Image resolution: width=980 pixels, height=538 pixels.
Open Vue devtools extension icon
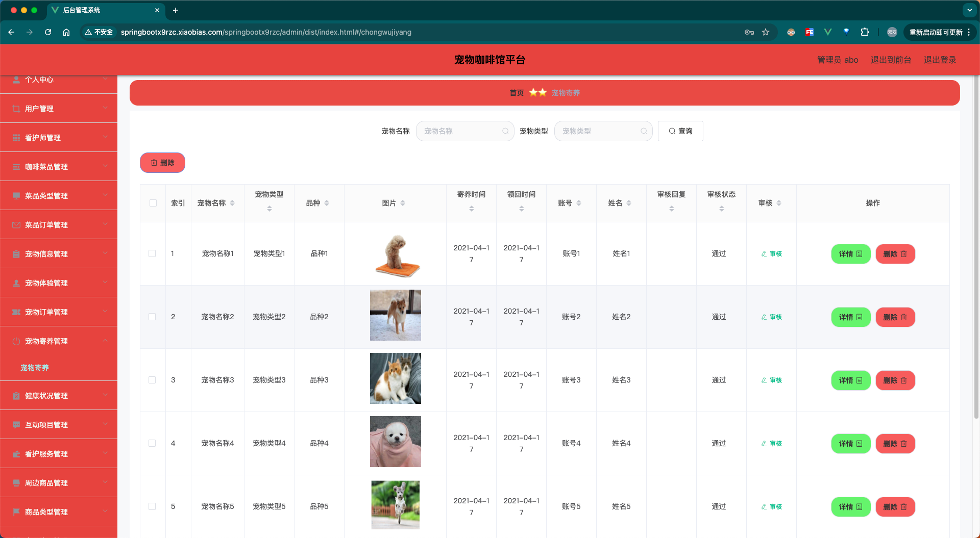(x=828, y=32)
